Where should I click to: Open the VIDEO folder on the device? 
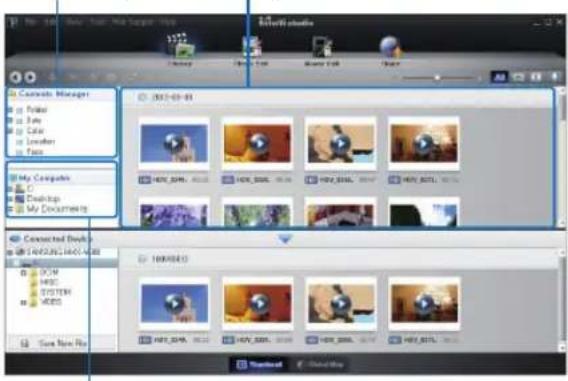point(51,301)
